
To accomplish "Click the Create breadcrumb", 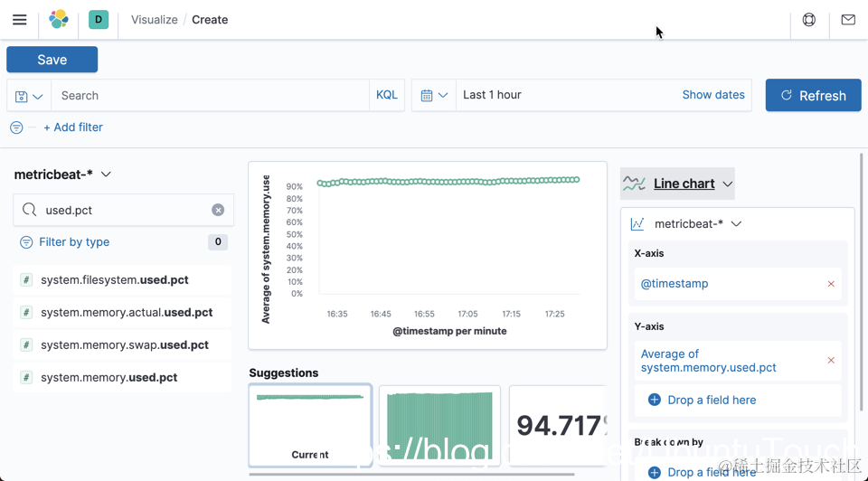I will [210, 19].
